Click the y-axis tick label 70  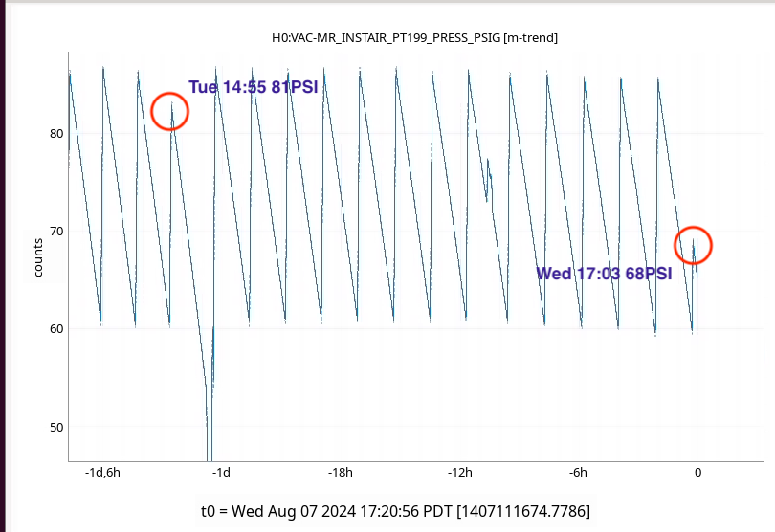point(56,231)
